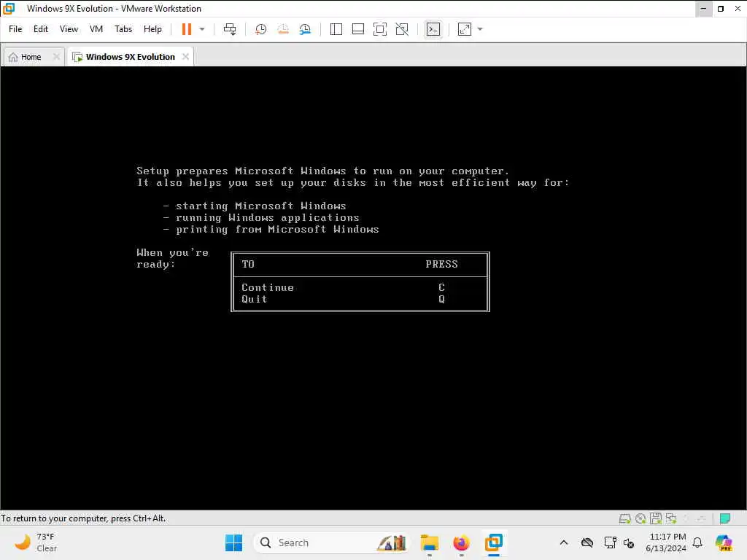747x560 pixels.
Task: Click the stretch guest display icon
Action: 465,29
